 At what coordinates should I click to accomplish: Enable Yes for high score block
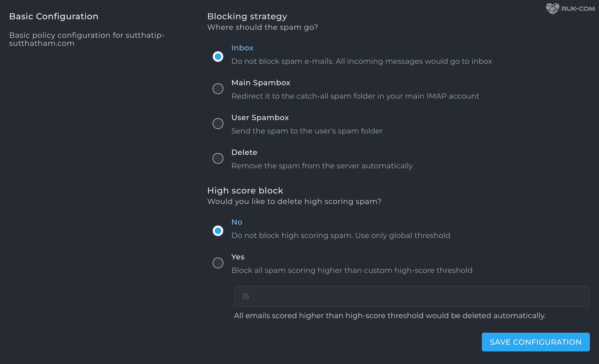[x=218, y=263]
